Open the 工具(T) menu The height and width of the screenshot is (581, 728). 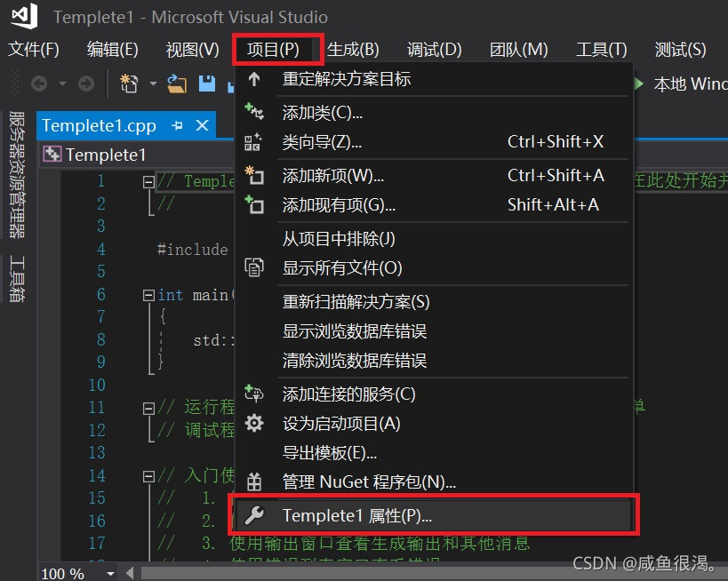pos(601,49)
